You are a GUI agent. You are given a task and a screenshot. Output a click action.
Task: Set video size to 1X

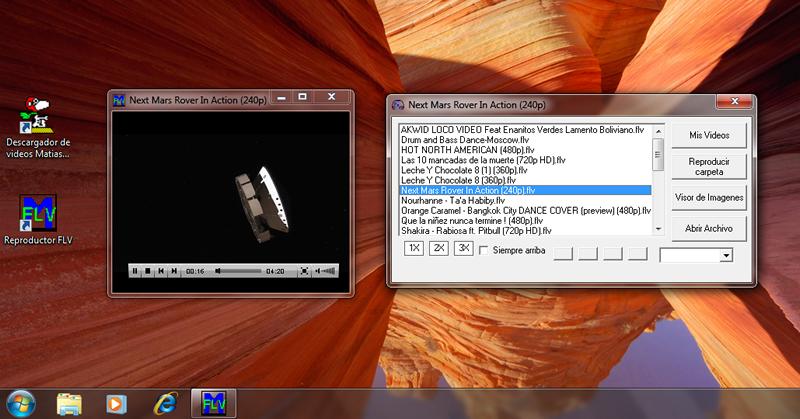[x=414, y=249]
